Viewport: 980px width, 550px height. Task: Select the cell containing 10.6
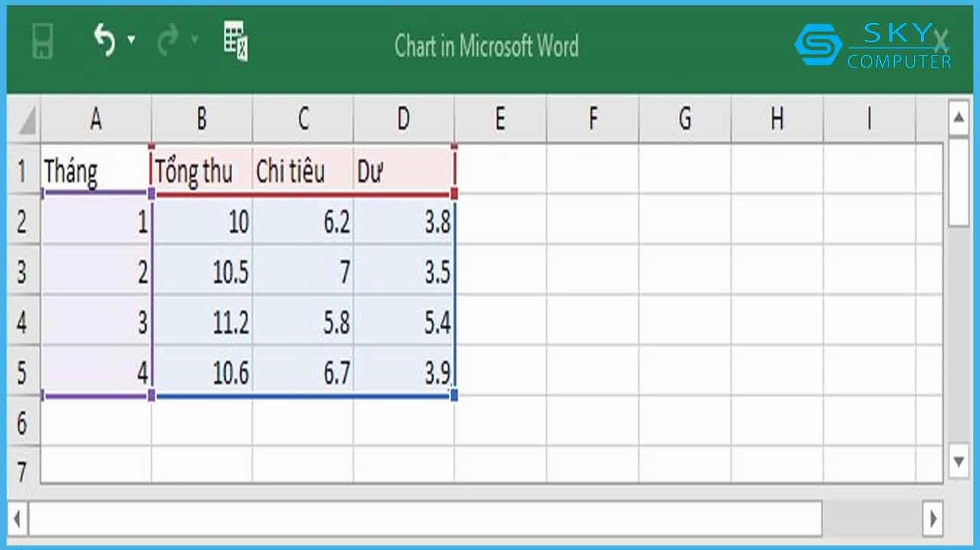pyautogui.click(x=202, y=373)
